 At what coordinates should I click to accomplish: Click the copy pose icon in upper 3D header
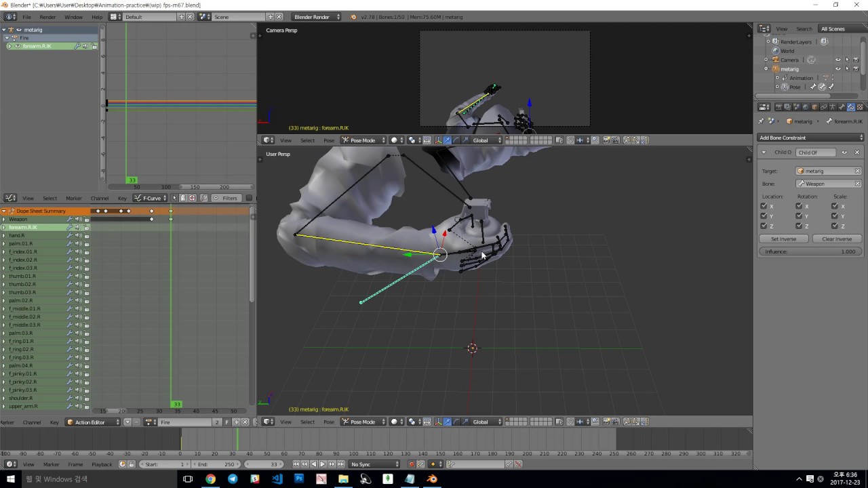tap(627, 140)
